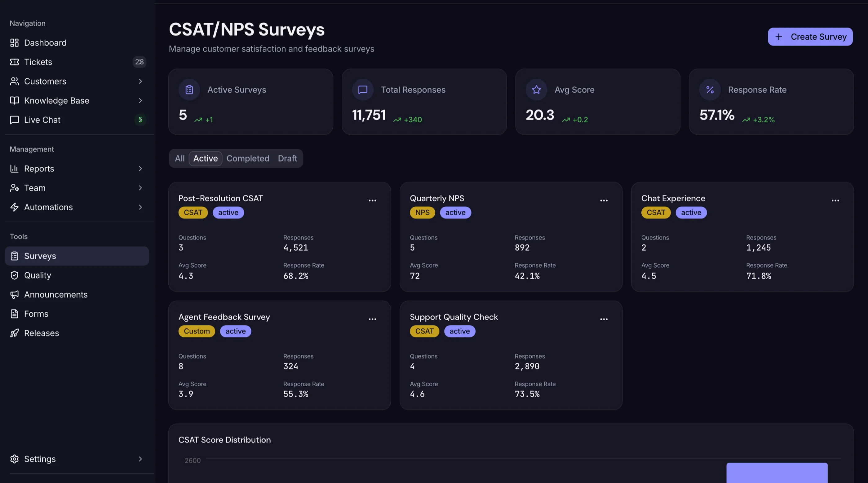Open the Chat Experience survey card

[742, 237]
